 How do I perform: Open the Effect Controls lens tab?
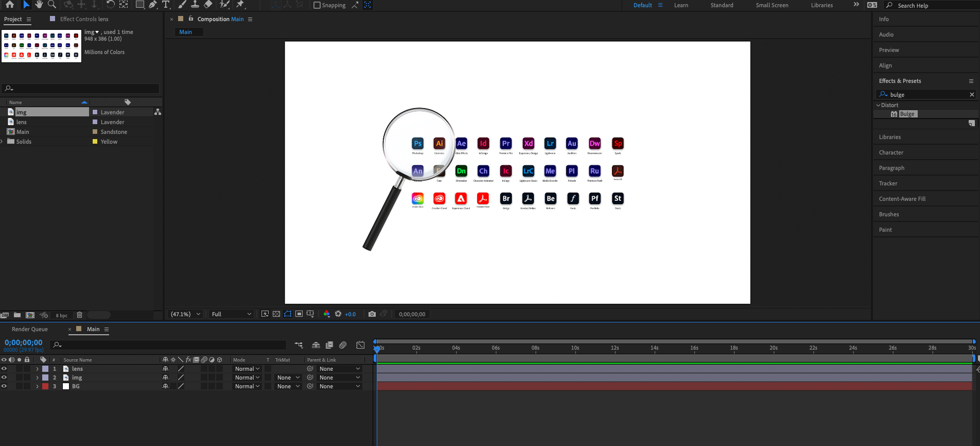pos(84,19)
